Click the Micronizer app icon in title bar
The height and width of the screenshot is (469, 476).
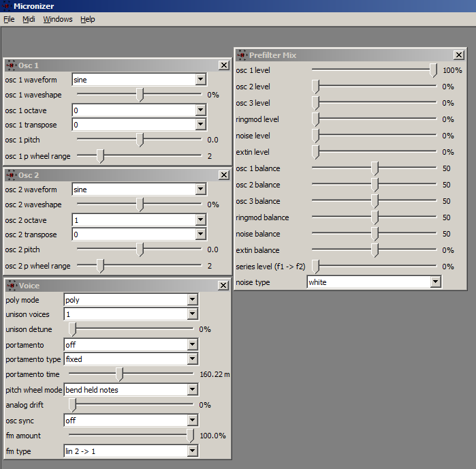(6, 5)
